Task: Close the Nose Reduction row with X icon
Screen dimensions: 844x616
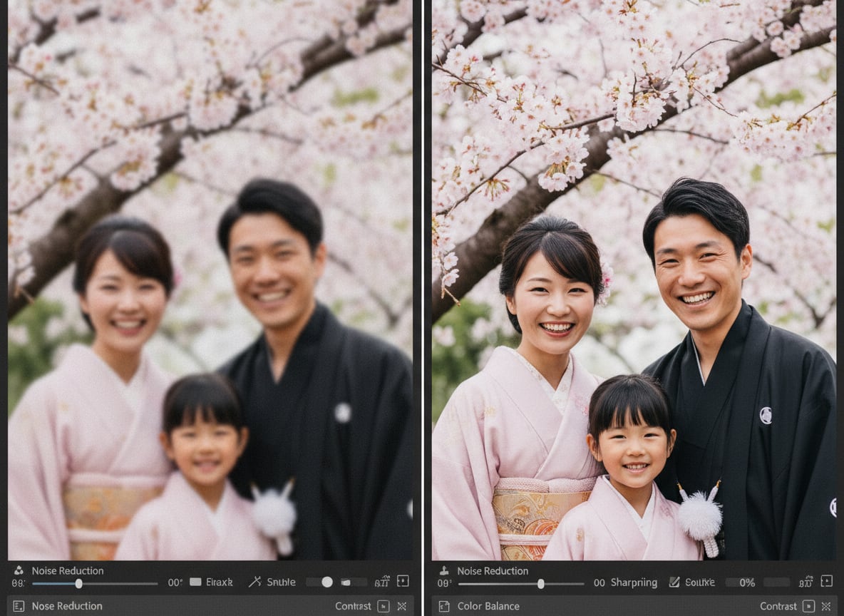Action: click(x=401, y=606)
